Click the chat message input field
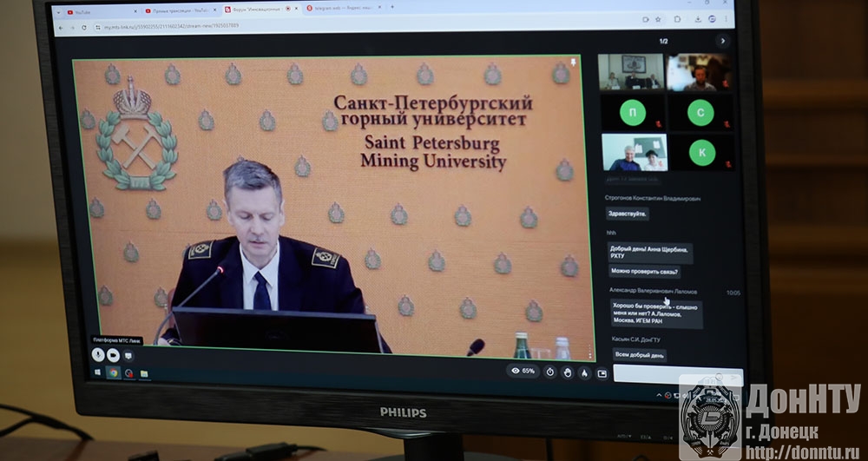The height and width of the screenshot is (461, 868). click(678, 374)
